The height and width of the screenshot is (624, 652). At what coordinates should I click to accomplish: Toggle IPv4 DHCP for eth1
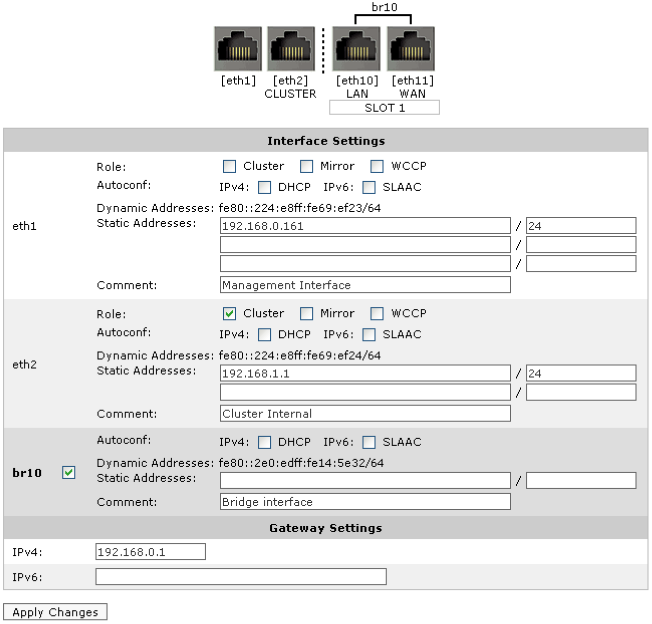pyautogui.click(x=264, y=187)
